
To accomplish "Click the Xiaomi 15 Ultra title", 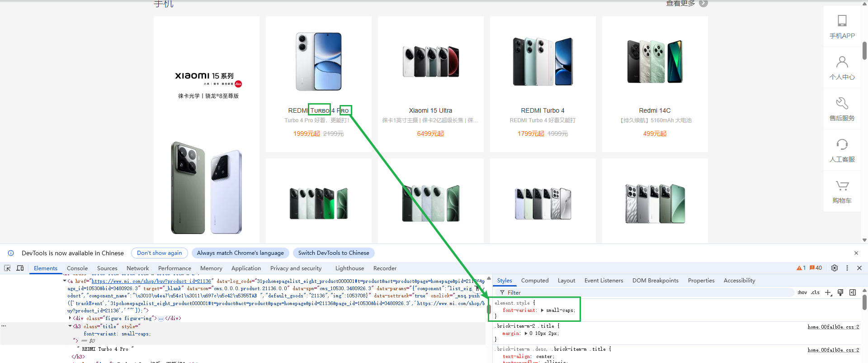I will click(x=430, y=110).
